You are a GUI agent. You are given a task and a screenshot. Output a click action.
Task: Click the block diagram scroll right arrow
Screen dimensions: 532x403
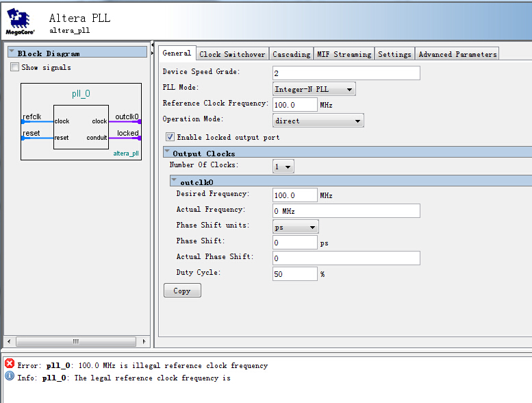144,341
